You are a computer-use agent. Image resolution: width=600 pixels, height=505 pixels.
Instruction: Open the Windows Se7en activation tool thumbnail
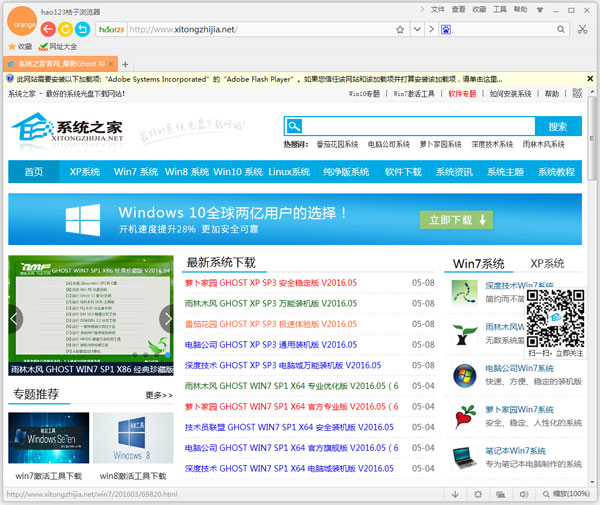[49, 438]
